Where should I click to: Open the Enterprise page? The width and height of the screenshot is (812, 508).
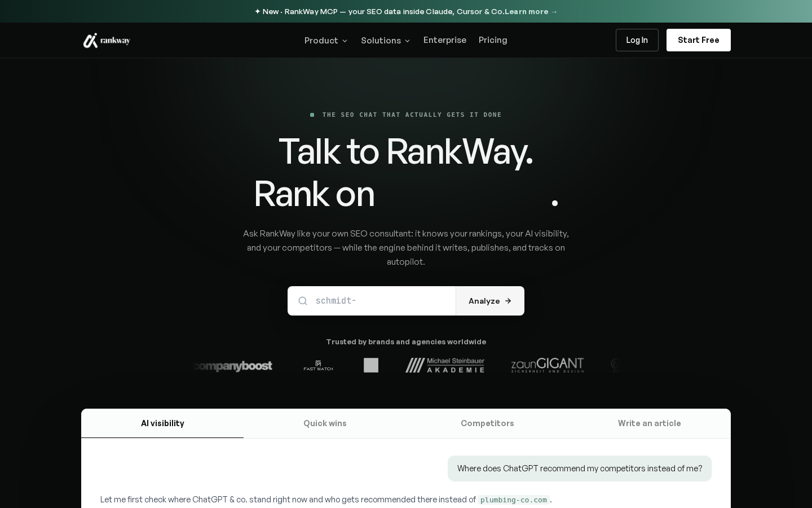coord(445,40)
